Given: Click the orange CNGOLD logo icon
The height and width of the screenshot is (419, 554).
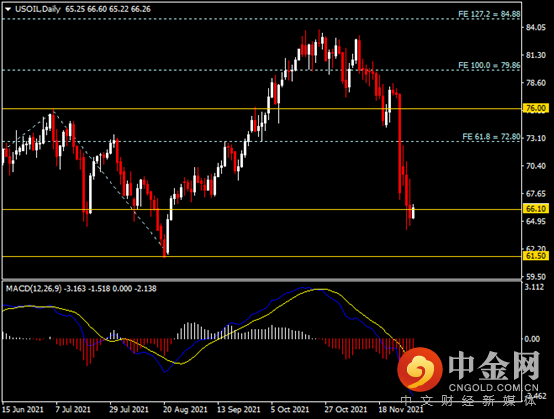Looking at the screenshot, I should click(x=420, y=369).
